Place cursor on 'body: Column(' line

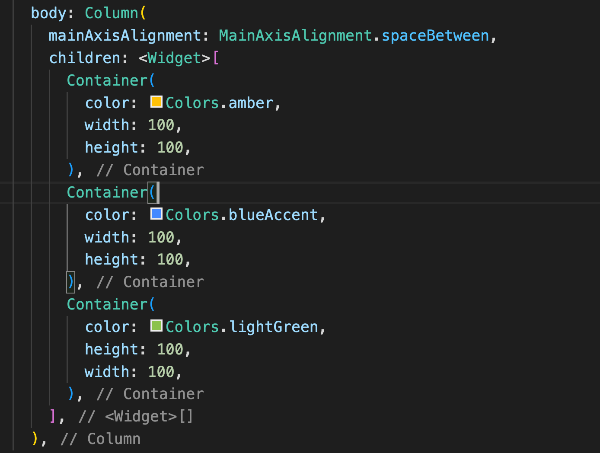pos(88,13)
